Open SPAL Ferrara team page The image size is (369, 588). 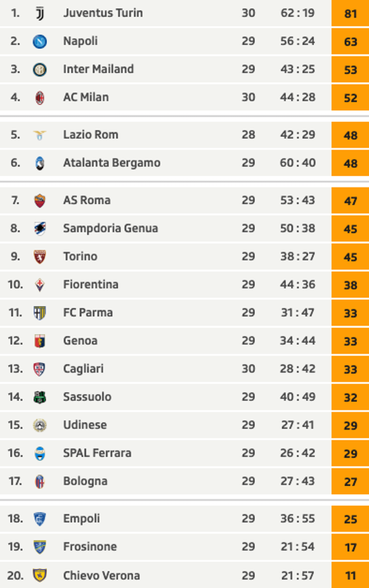97,453
